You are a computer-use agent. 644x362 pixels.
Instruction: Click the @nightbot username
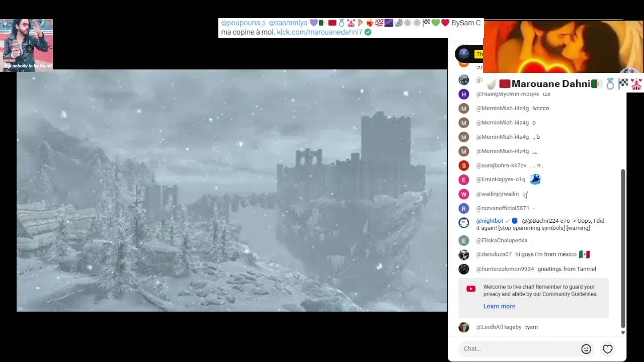click(x=490, y=221)
